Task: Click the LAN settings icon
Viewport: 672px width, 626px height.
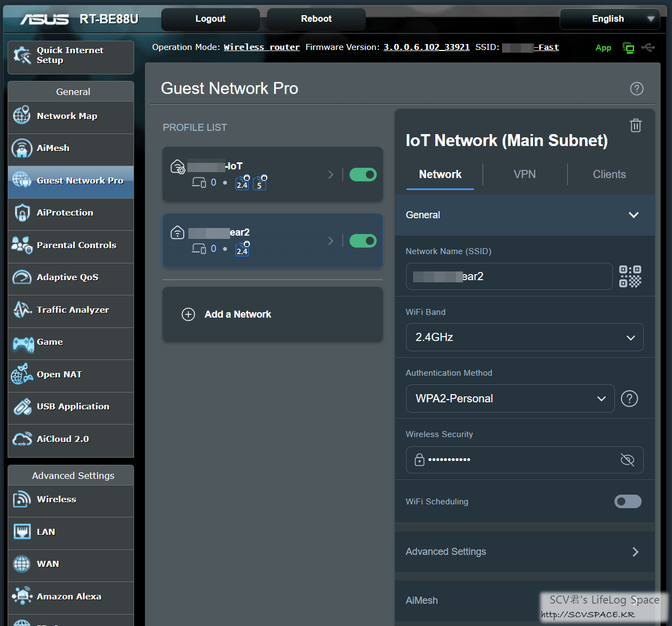Action: (x=22, y=532)
